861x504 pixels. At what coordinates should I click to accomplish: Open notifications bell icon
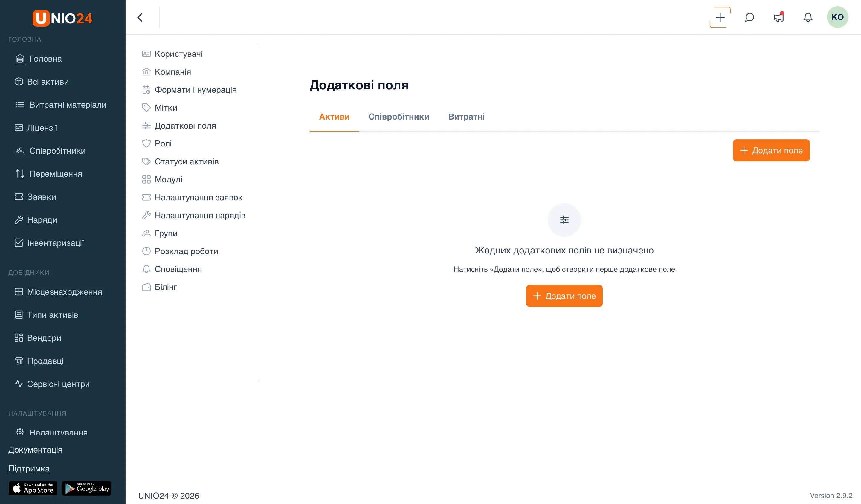coord(808,17)
